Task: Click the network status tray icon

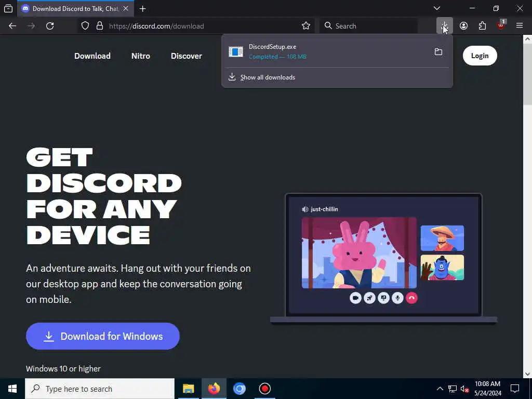Action: 453,389
